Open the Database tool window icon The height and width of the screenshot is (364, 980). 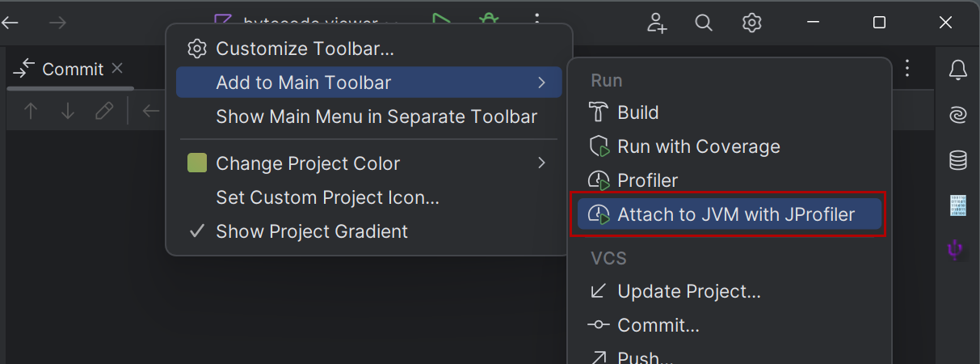[x=957, y=160]
